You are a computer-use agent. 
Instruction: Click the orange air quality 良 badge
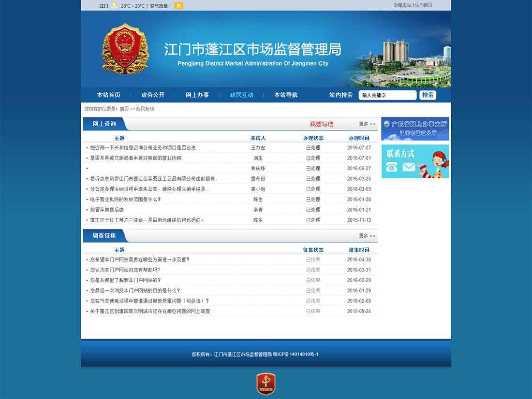click(178, 6)
